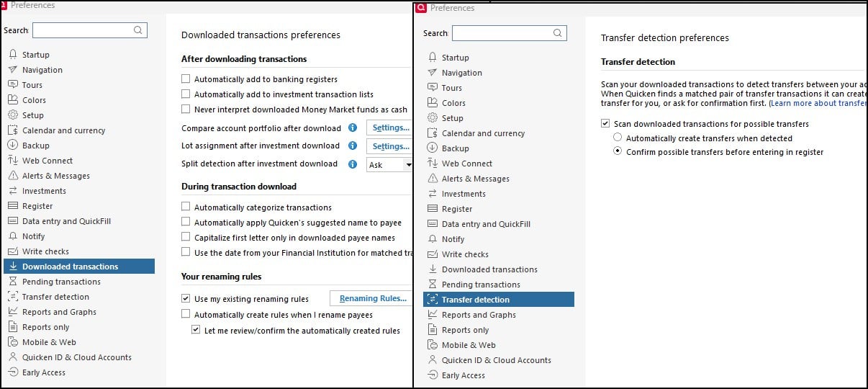The height and width of the screenshot is (389, 868).
Task: Click info icon beside Split detection after download
Action: [x=353, y=164]
